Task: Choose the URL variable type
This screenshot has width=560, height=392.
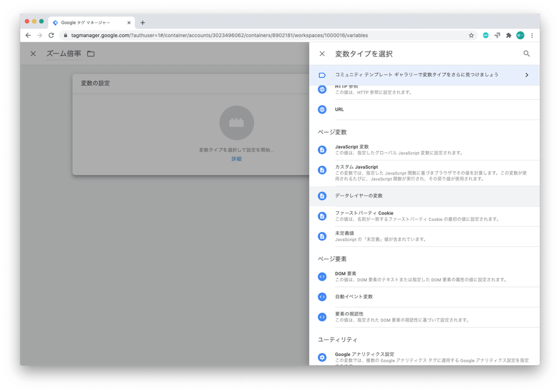Action: coord(424,110)
